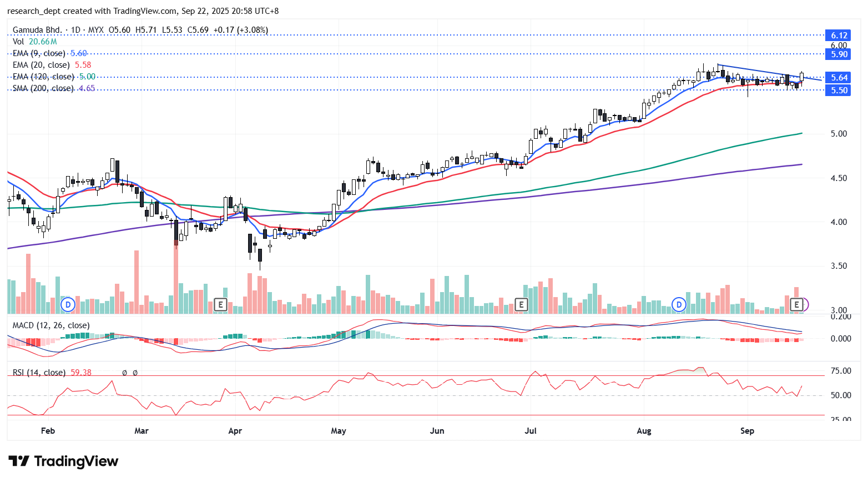This screenshot has height=482, width=868.
Task: Toggle the SMA (200, close) indicator legend
Action: [x=43, y=88]
